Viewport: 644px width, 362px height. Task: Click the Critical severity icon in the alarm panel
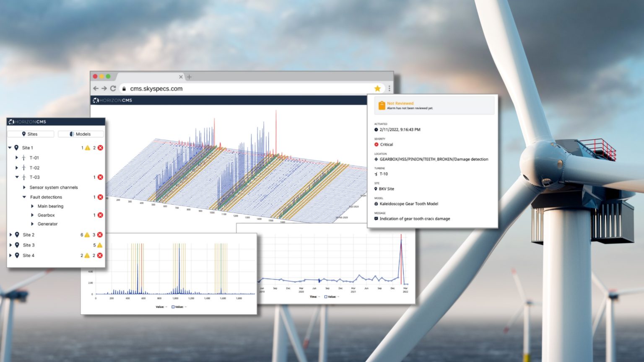(x=376, y=144)
